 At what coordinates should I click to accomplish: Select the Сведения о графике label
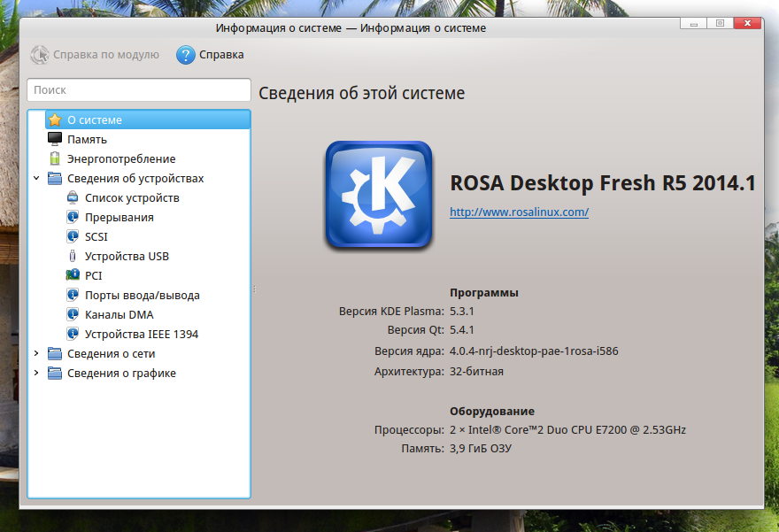click(x=121, y=373)
